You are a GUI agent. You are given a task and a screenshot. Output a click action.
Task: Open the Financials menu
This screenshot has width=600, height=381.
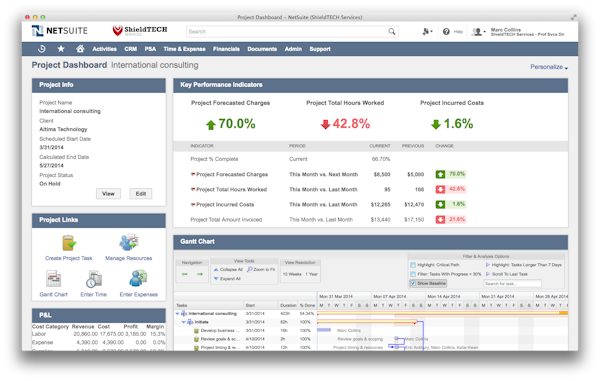226,49
